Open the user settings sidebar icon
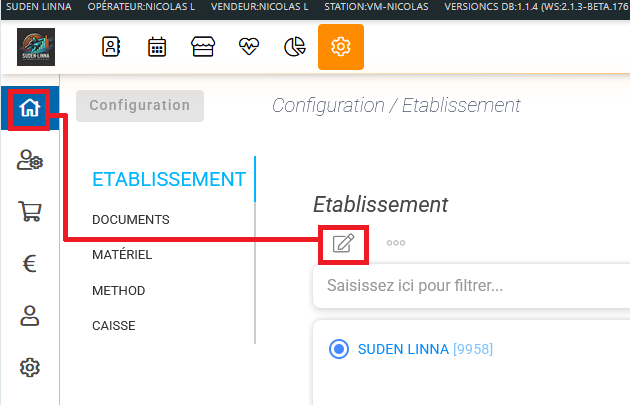 [x=29, y=160]
